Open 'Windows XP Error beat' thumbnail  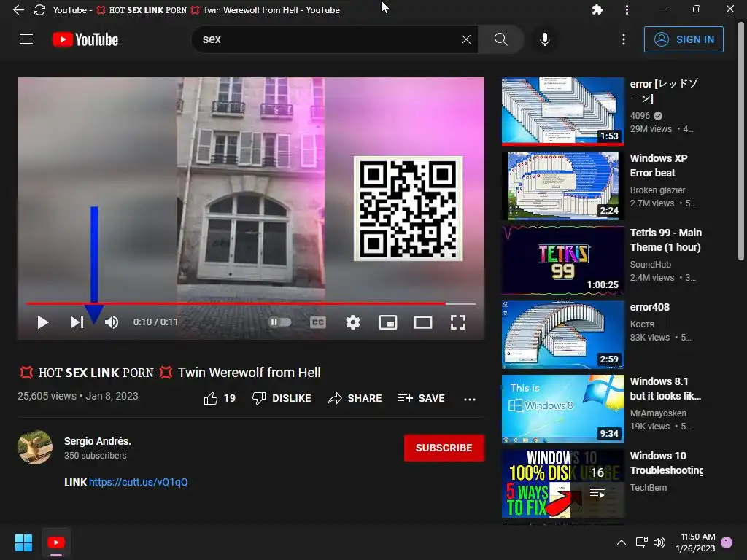[562, 185]
